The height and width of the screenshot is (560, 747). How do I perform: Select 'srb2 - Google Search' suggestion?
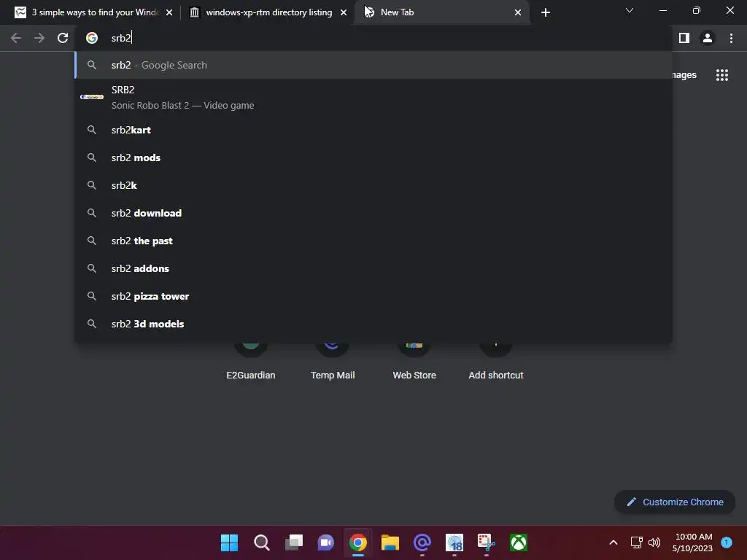[373, 65]
